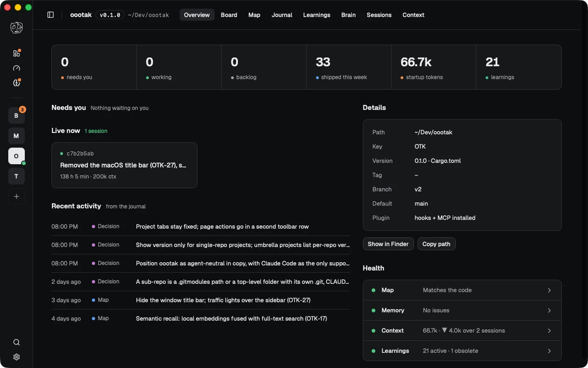Switch to the Sessions tab

pos(379,15)
